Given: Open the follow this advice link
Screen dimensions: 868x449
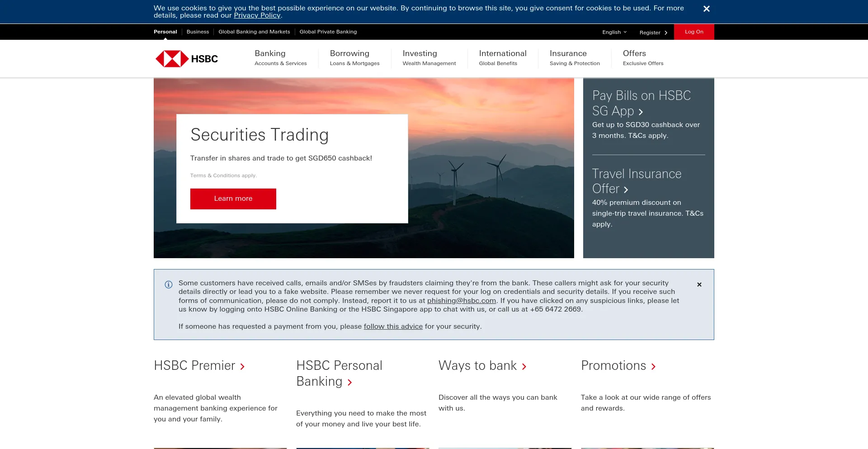Looking at the screenshot, I should tap(393, 326).
